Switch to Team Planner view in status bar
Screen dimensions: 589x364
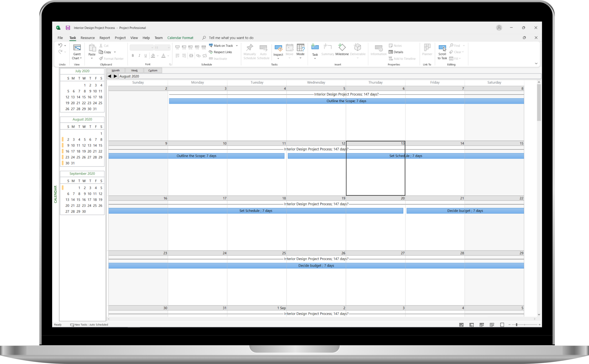pyautogui.click(x=482, y=325)
